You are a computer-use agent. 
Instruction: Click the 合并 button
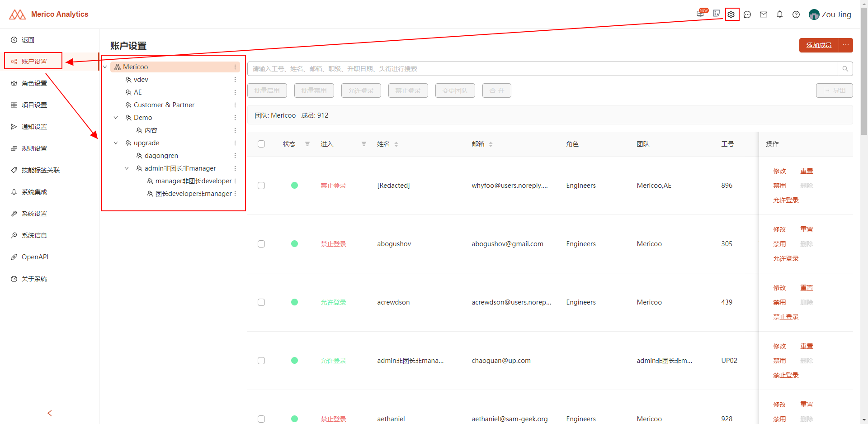[x=497, y=91]
